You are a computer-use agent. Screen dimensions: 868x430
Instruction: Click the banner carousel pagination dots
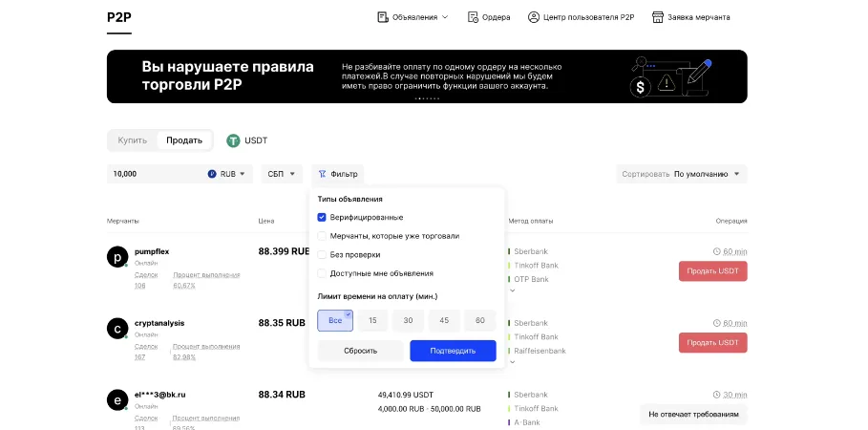(427, 98)
